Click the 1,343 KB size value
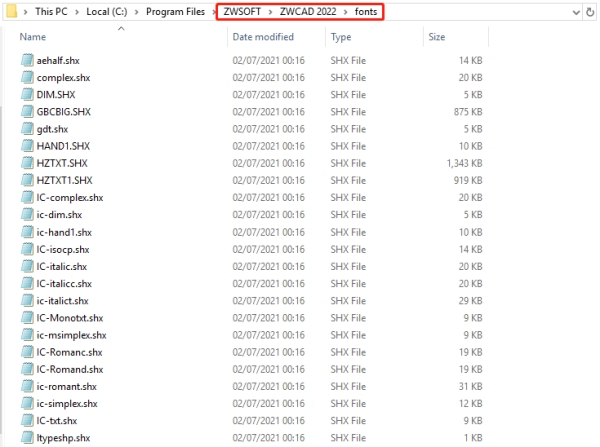Screen dimensions: 600x447 click(465, 163)
